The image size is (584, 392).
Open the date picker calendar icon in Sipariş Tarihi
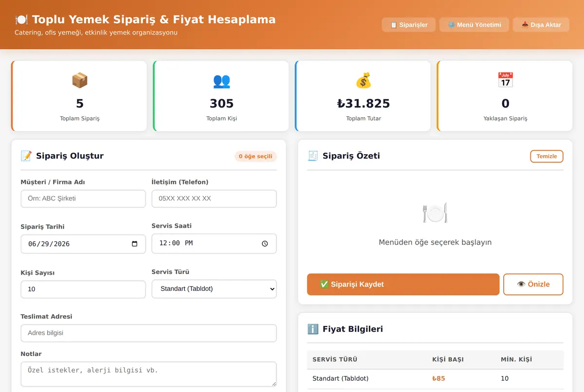(135, 244)
